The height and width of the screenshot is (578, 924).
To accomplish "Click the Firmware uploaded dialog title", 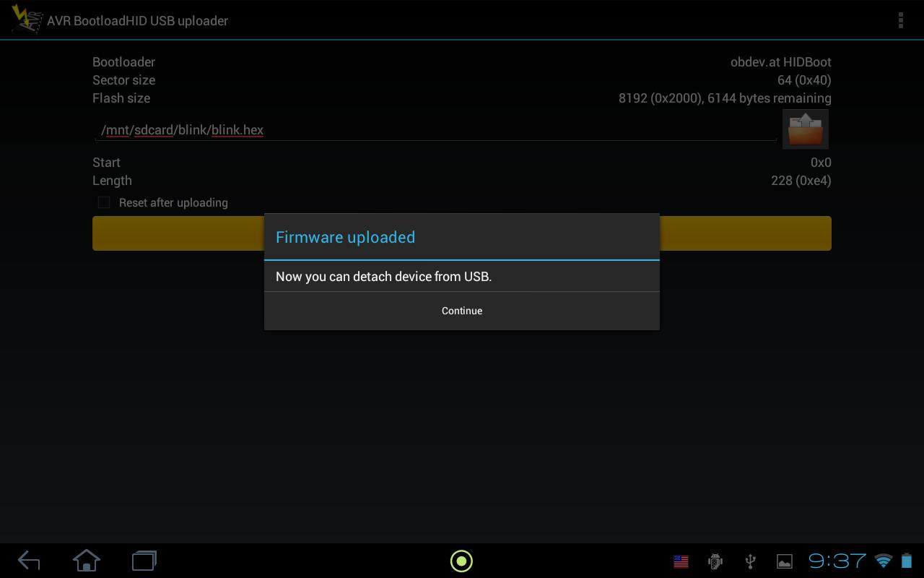I will pos(345,237).
